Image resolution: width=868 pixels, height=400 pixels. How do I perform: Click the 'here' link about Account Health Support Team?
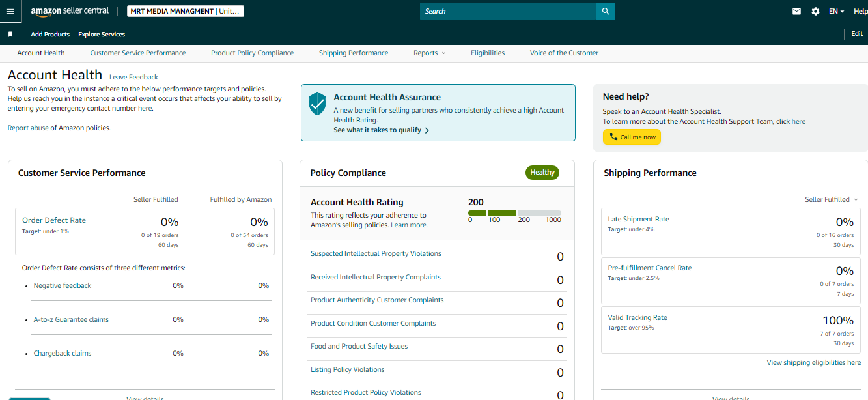(x=798, y=121)
